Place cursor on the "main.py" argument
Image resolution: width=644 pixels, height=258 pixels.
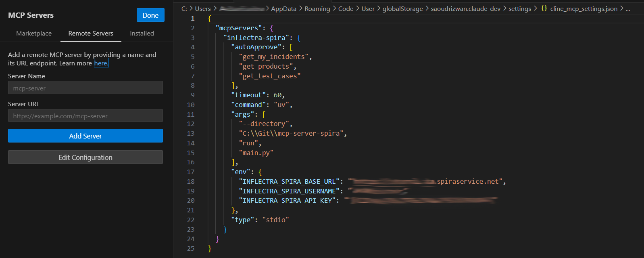pyautogui.click(x=256, y=153)
